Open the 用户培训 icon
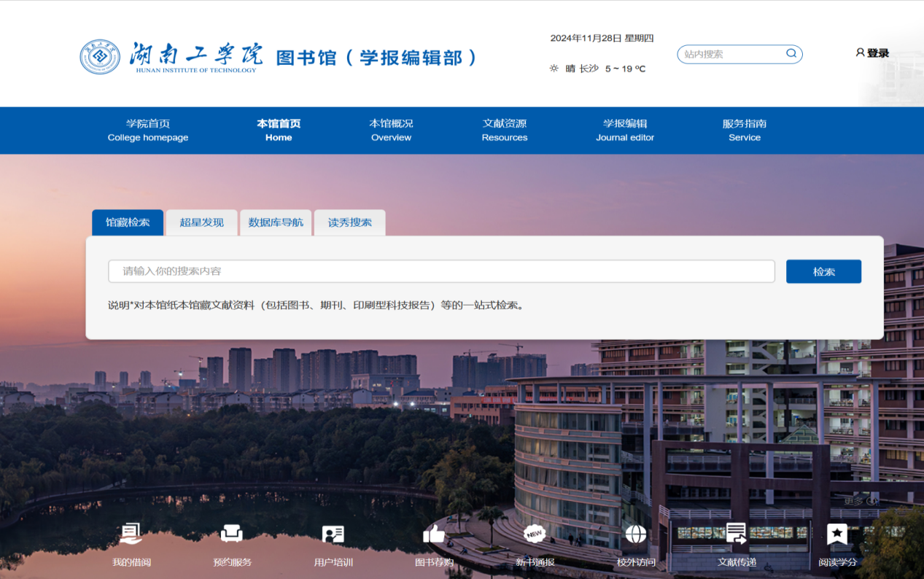Screen dimensions: 924x579 [333, 535]
